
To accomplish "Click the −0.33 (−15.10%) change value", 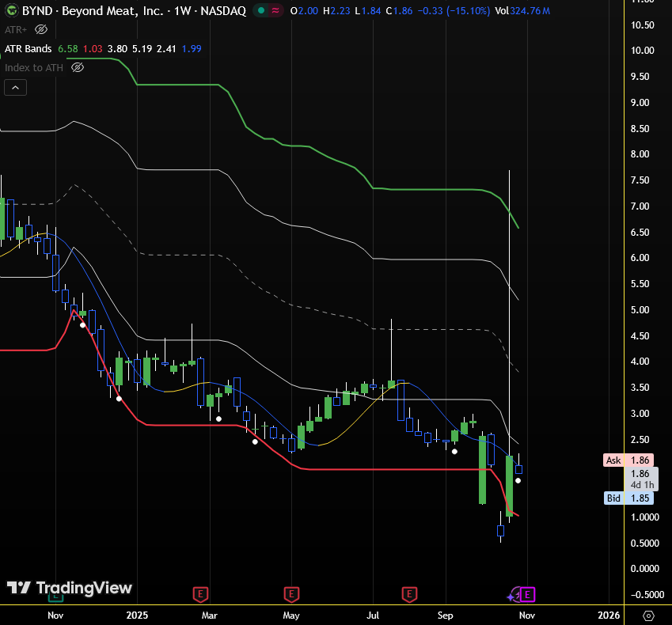I will point(454,11).
